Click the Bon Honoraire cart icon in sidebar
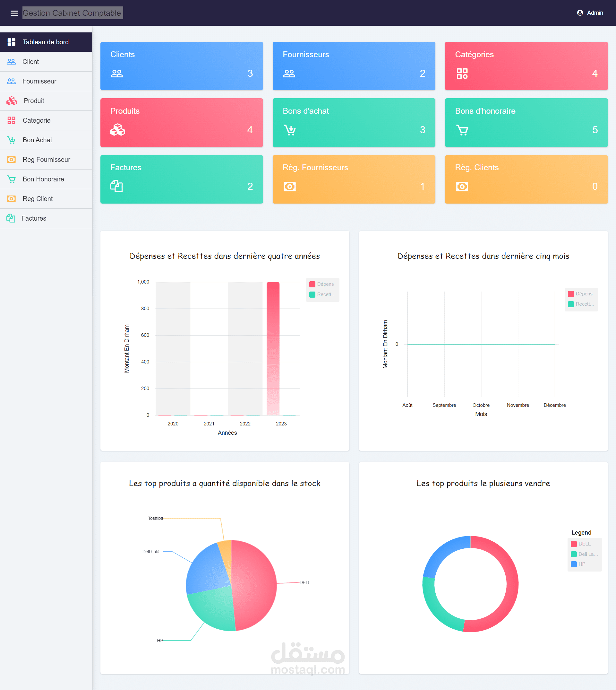 [x=12, y=179]
